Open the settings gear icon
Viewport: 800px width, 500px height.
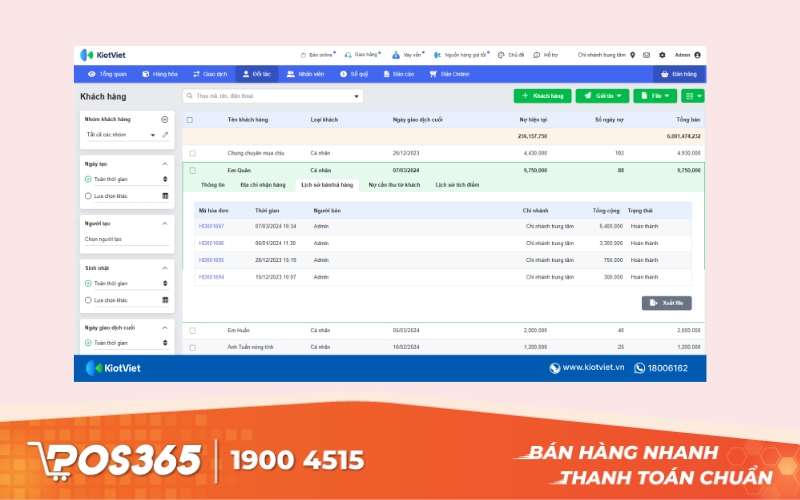pyautogui.click(x=662, y=55)
